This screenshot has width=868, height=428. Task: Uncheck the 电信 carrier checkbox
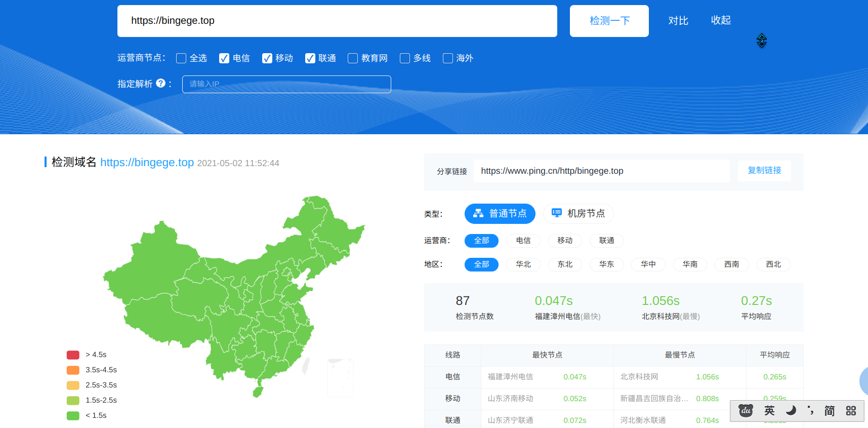[x=224, y=58]
